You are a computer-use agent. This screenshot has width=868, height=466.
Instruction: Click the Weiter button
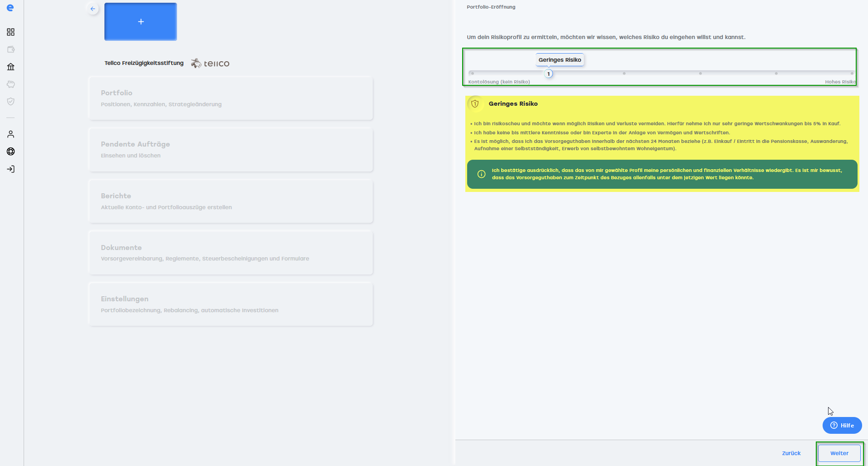coord(839,453)
